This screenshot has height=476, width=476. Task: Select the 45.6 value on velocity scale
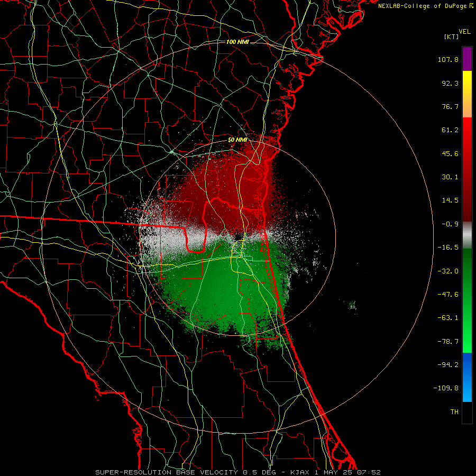coord(450,153)
